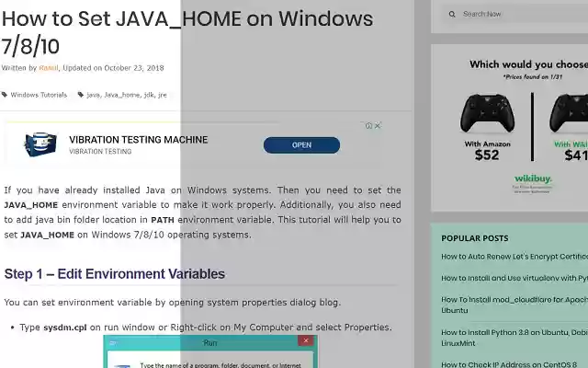Open the Windows Tutorials category link
Image resolution: width=588 pixels, height=368 pixels.
point(39,95)
